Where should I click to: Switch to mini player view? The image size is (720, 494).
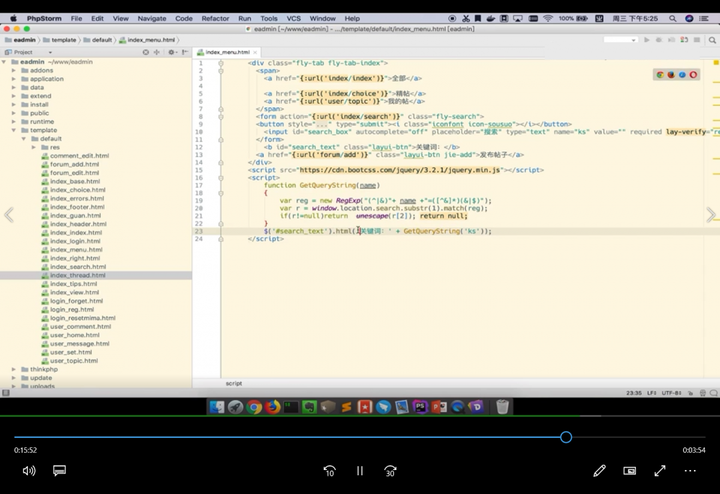(x=630, y=470)
